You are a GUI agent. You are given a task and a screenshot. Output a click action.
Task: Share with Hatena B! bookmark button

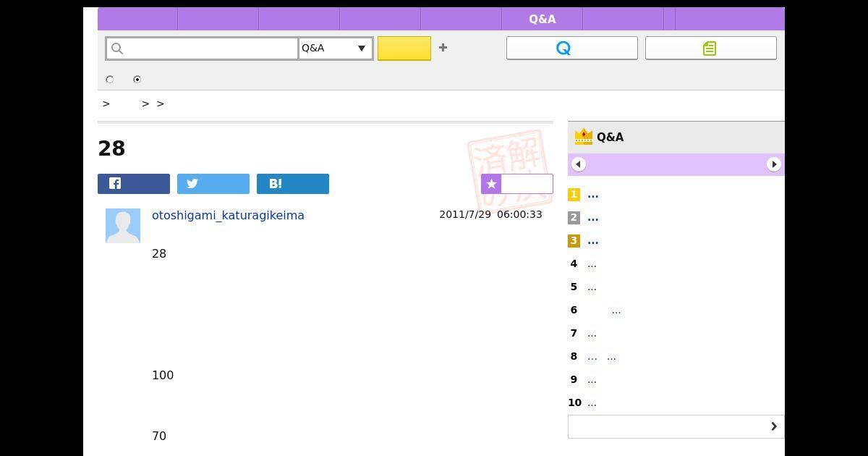pos(293,184)
